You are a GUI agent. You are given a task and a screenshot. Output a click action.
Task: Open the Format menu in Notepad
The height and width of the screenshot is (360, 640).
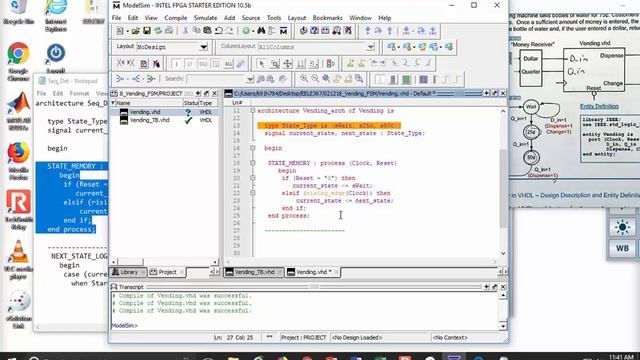pyautogui.click(x=79, y=93)
